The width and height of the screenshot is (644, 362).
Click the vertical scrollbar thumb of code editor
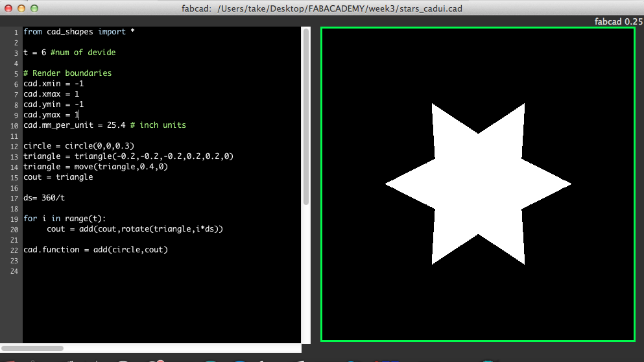pos(306,117)
